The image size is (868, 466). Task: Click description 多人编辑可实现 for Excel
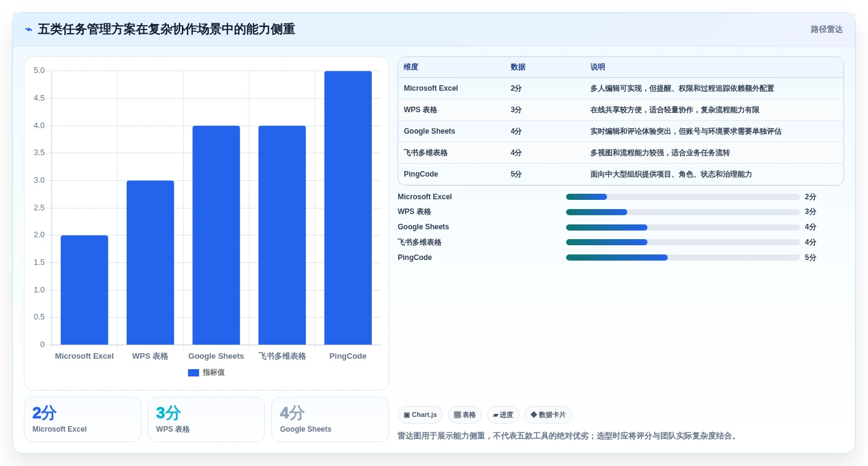682,88
